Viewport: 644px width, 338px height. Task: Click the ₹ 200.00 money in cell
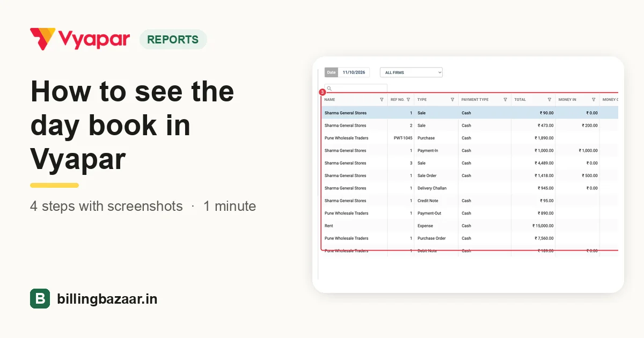click(x=589, y=126)
